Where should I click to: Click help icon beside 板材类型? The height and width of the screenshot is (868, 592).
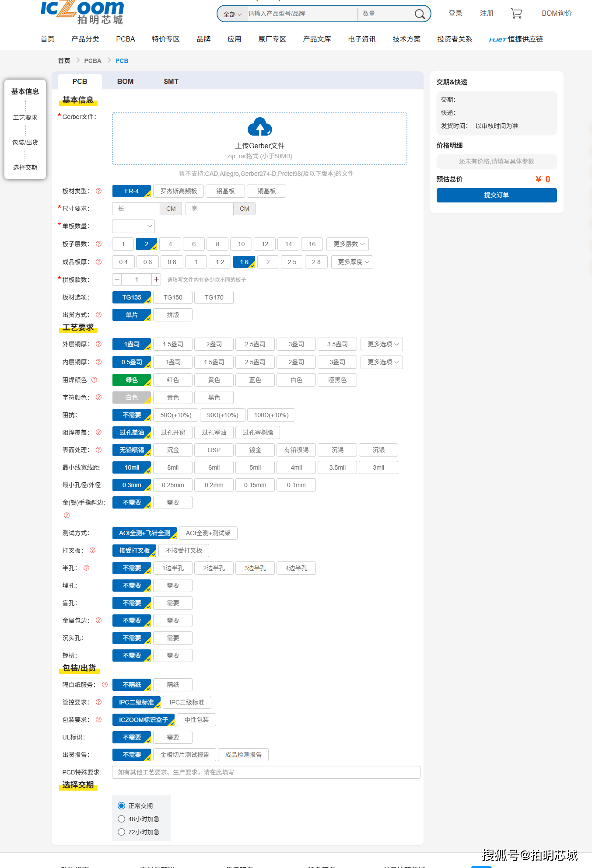pyautogui.click(x=99, y=191)
